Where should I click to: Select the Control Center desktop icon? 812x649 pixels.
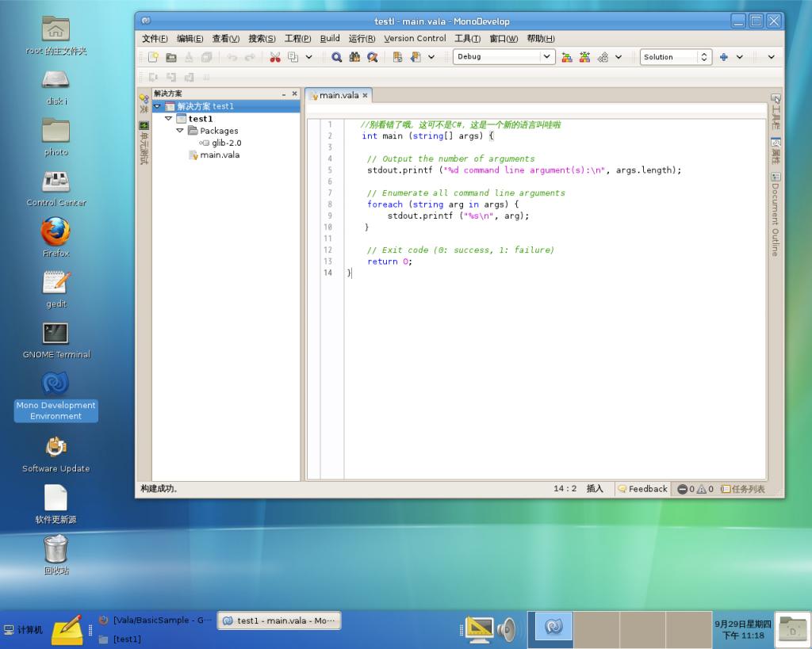56,187
